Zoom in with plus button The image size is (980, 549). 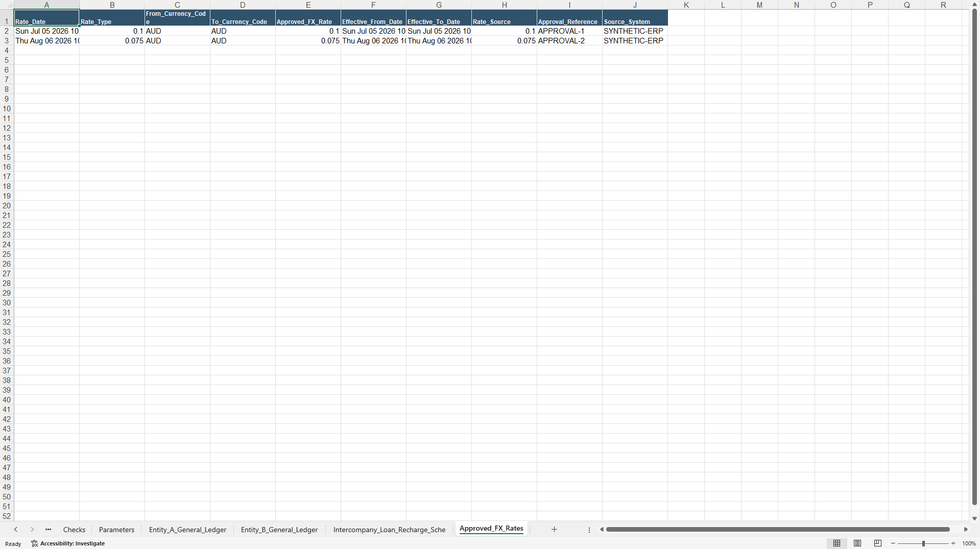click(x=953, y=543)
